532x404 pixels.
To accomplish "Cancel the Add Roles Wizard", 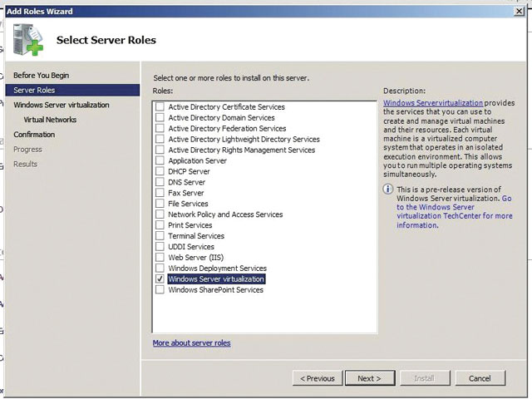I will (x=480, y=378).
